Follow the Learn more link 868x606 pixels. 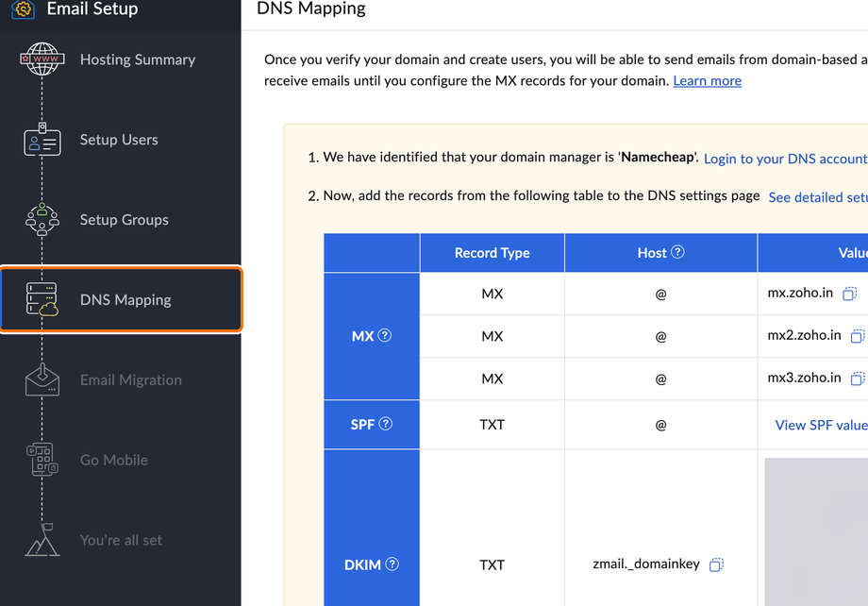707,81
